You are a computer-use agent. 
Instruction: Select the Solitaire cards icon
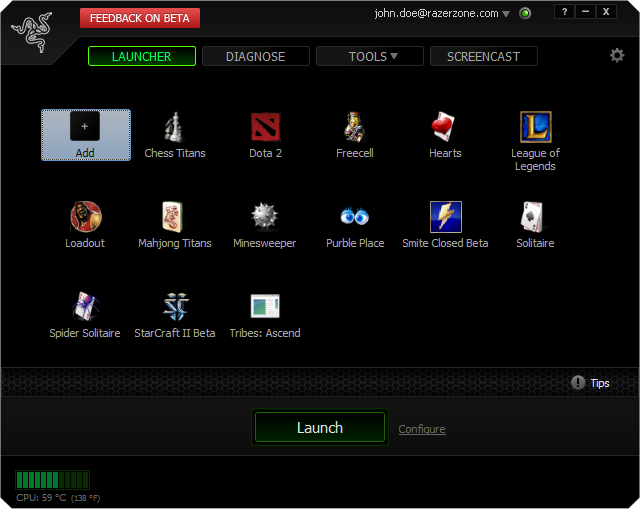(x=533, y=217)
